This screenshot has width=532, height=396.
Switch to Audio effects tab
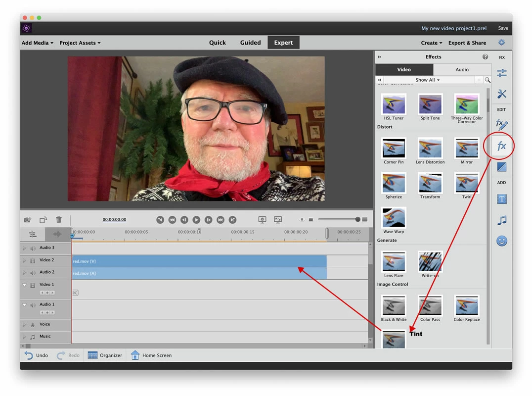462,69
